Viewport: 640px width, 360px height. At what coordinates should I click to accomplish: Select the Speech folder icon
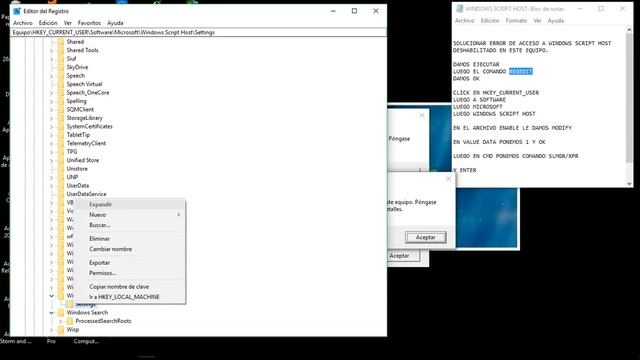click(x=61, y=76)
